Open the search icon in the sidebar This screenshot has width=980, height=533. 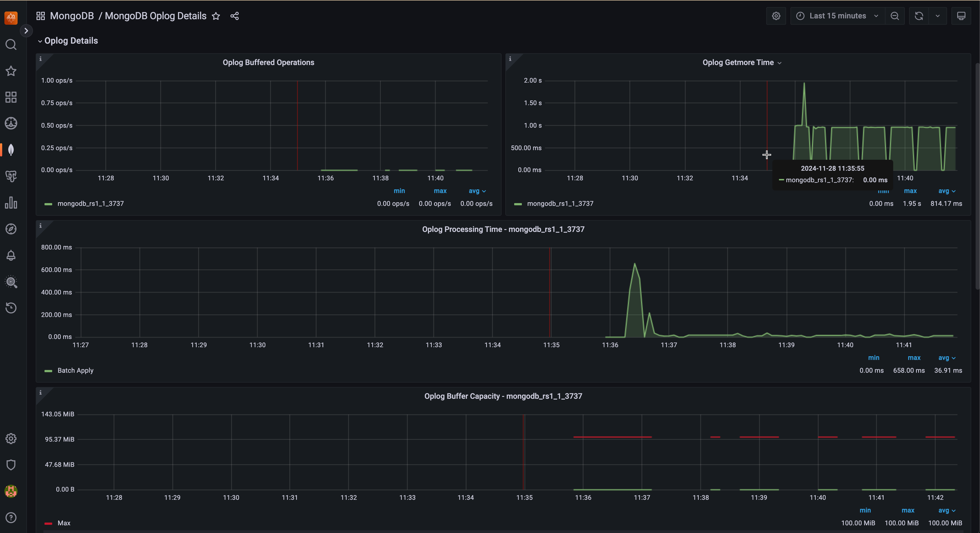click(11, 44)
